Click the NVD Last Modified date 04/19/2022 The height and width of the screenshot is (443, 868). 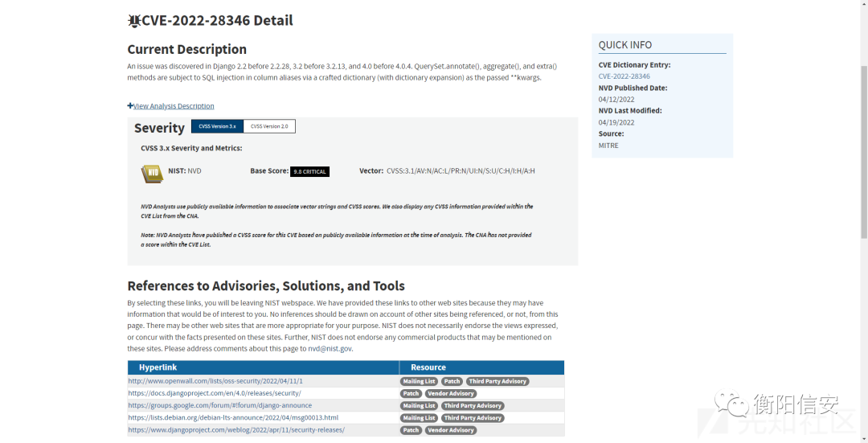[x=616, y=122]
